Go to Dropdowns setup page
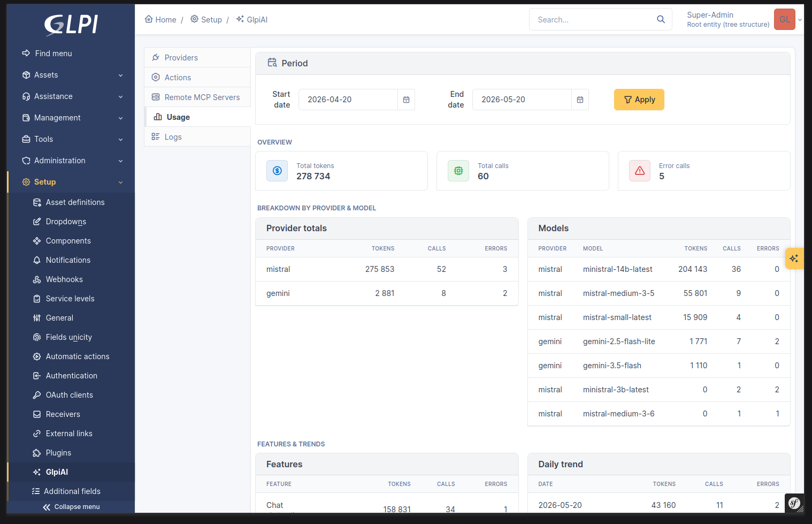Image resolution: width=812 pixels, height=524 pixels. click(72, 222)
